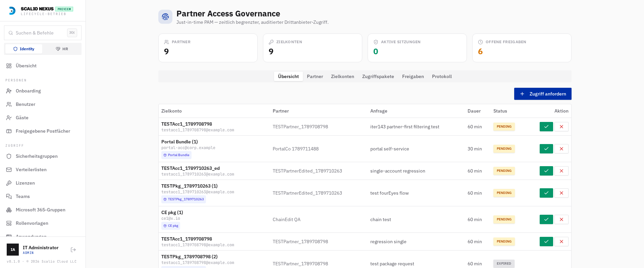644x268 pixels.
Task: Reject the iter143 partner-first filtering test request
Action: click(x=561, y=127)
